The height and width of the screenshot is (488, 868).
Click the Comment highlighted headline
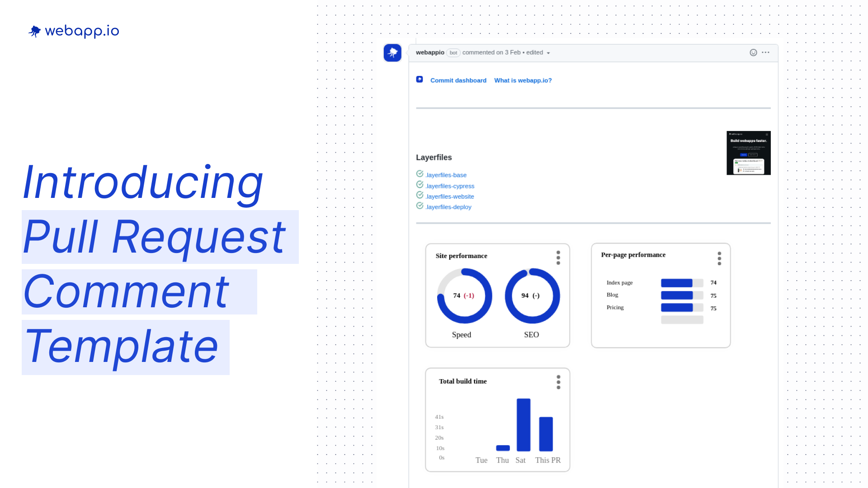(139, 292)
